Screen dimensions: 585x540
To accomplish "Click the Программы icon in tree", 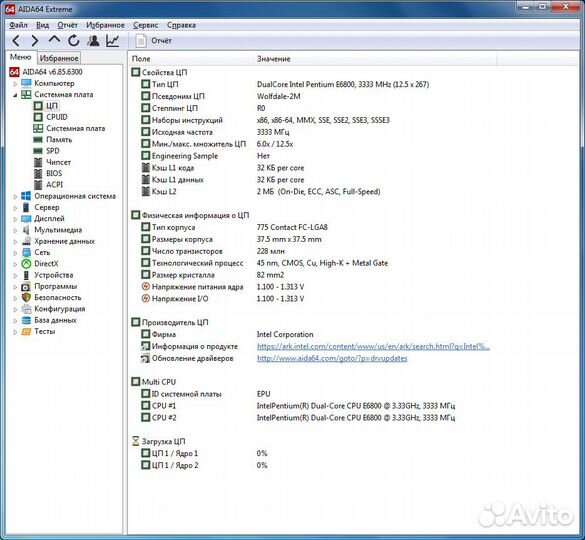I will (26, 287).
